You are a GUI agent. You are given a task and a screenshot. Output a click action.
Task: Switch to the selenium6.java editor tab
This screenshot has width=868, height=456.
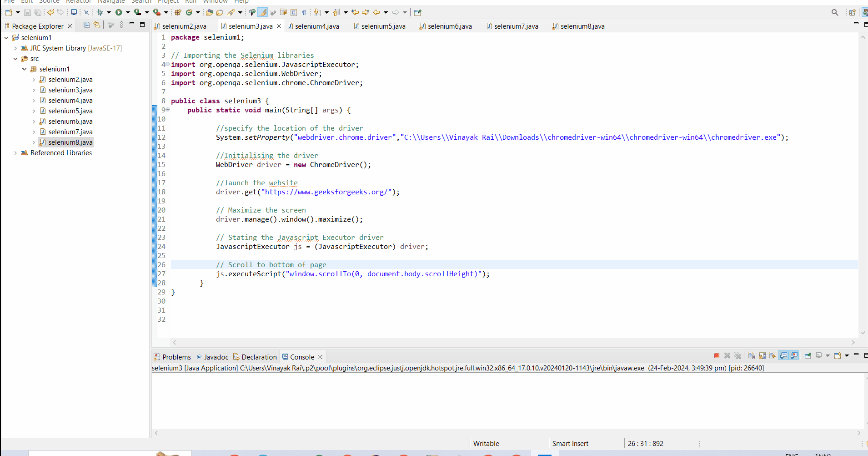tap(446, 26)
